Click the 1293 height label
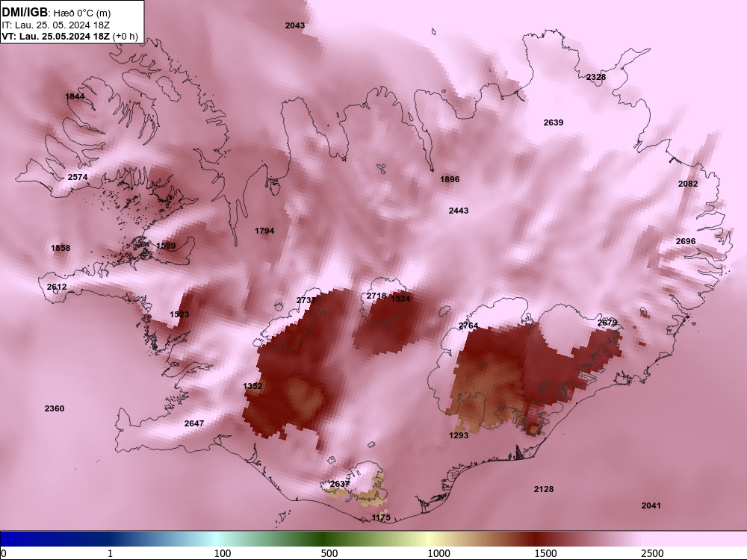747x560 pixels. [459, 435]
